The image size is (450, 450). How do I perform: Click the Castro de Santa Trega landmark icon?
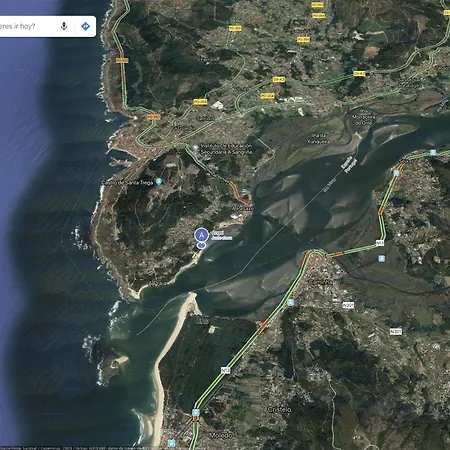(159, 182)
